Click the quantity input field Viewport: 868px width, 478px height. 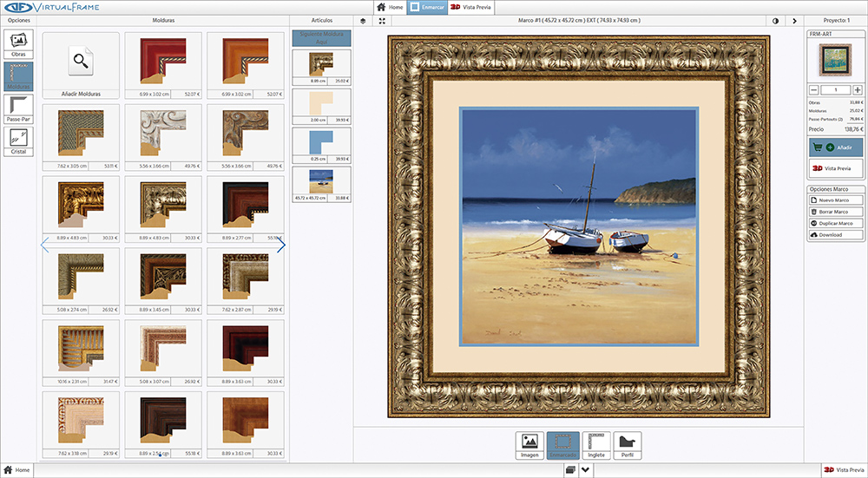pyautogui.click(x=836, y=89)
